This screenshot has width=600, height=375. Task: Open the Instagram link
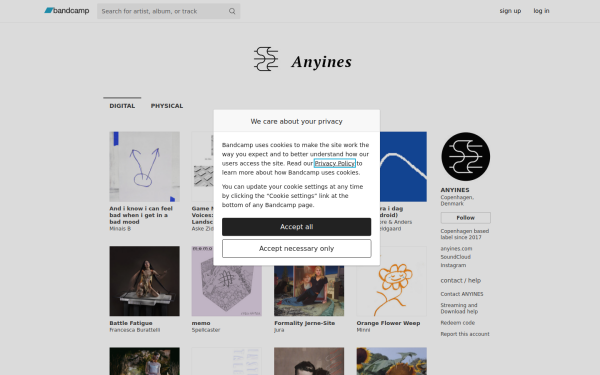tap(453, 265)
